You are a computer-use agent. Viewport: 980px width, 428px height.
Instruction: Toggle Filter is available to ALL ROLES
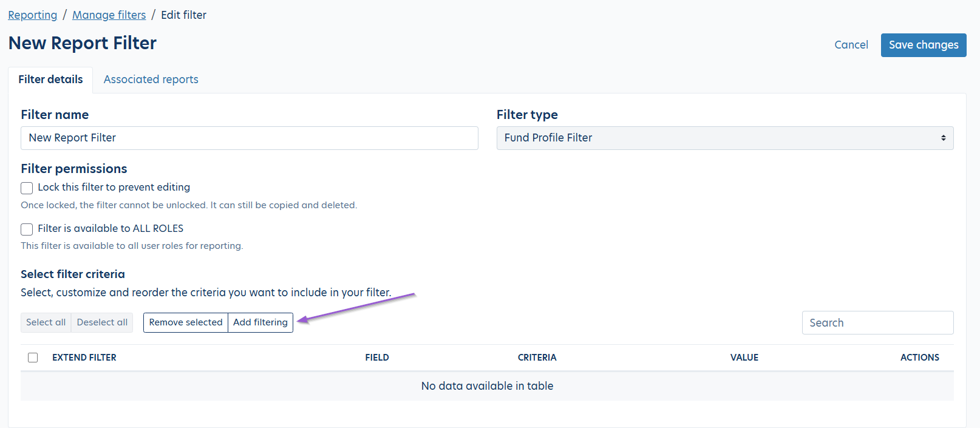[27, 229]
